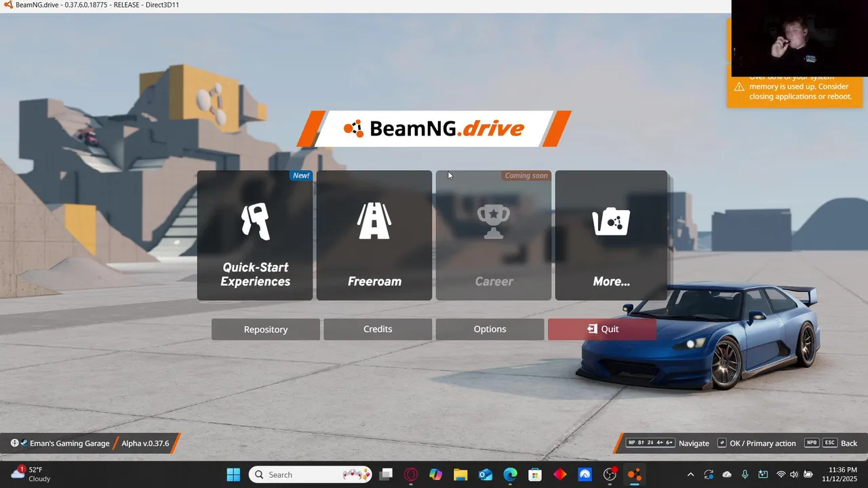
Task: Open the OBS Studio icon in the taskbar
Action: coord(610,474)
